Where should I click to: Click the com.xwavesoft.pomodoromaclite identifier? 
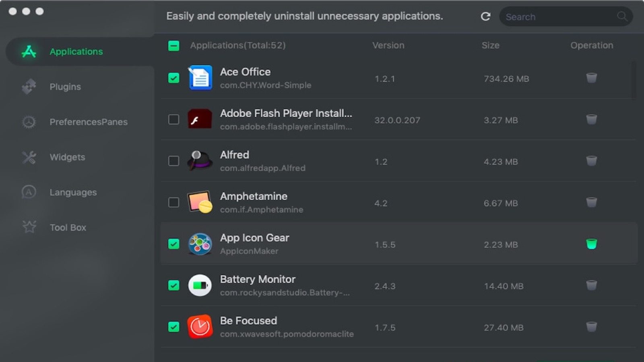pos(287,334)
